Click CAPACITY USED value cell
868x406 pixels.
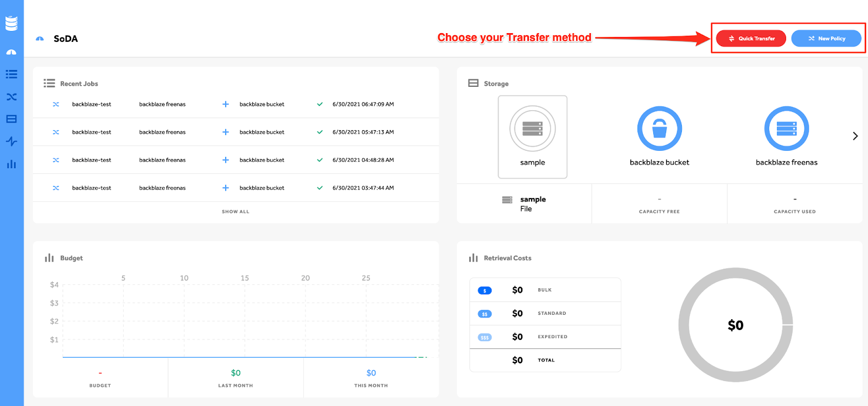[795, 204]
